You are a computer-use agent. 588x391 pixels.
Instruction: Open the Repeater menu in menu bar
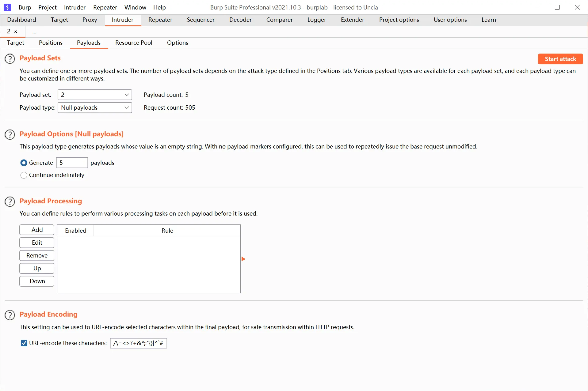105,7
